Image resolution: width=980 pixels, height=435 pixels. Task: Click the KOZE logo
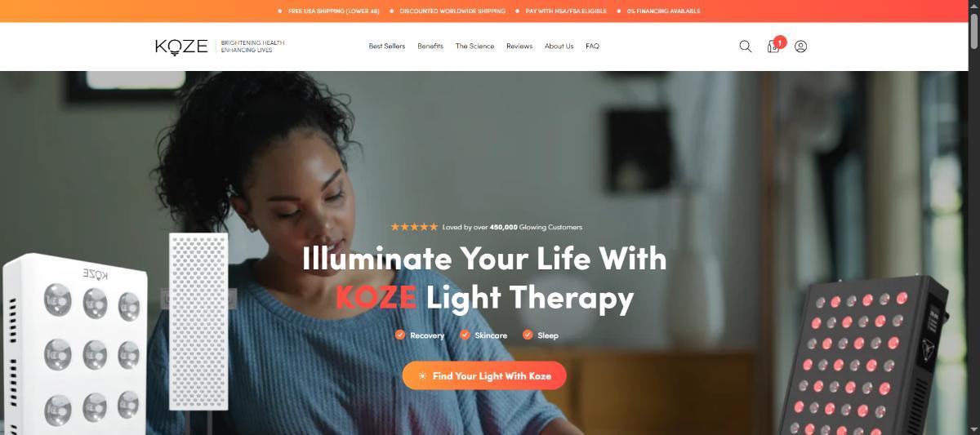click(x=181, y=47)
